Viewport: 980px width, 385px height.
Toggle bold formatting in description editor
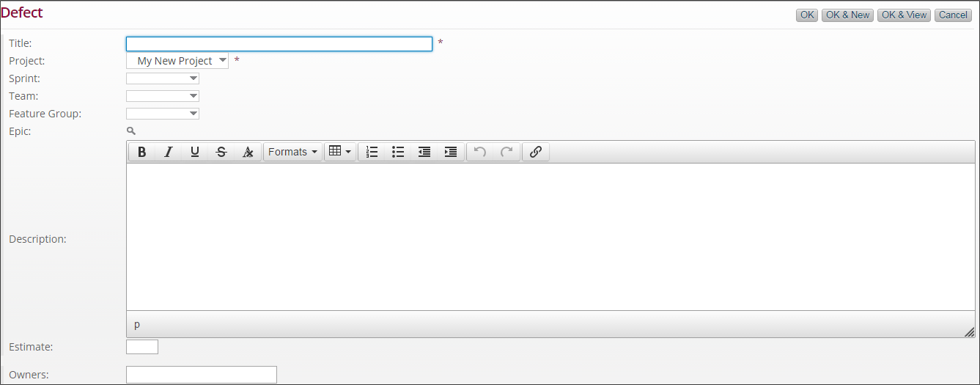(x=142, y=152)
